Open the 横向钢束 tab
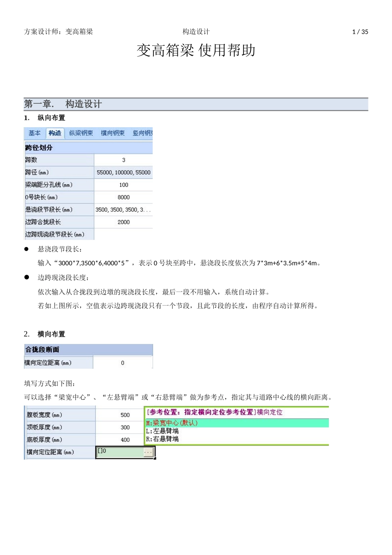 pyautogui.click(x=113, y=133)
